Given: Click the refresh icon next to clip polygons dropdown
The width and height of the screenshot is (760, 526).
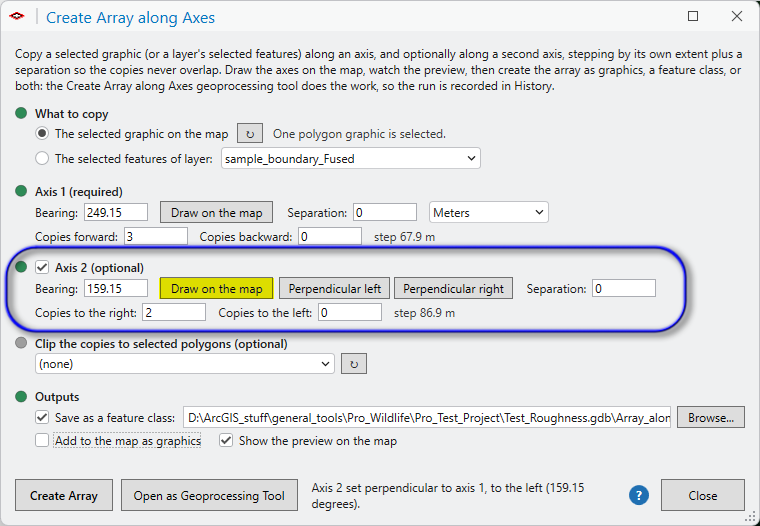Looking at the screenshot, I should pos(354,364).
